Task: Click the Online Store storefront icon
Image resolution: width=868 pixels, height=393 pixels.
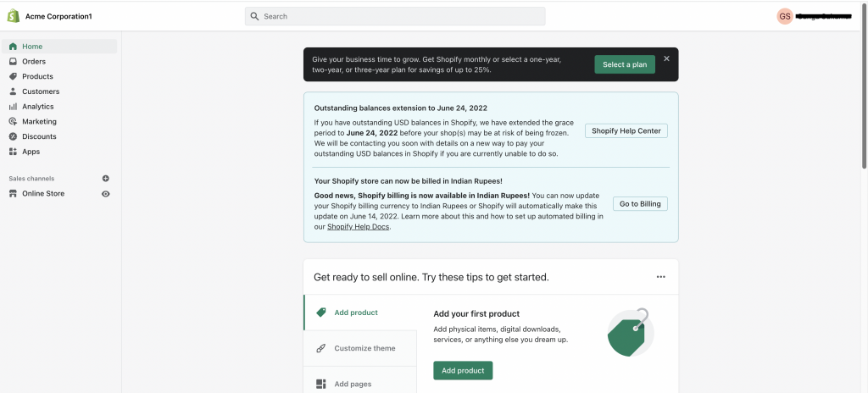Action: coord(13,193)
